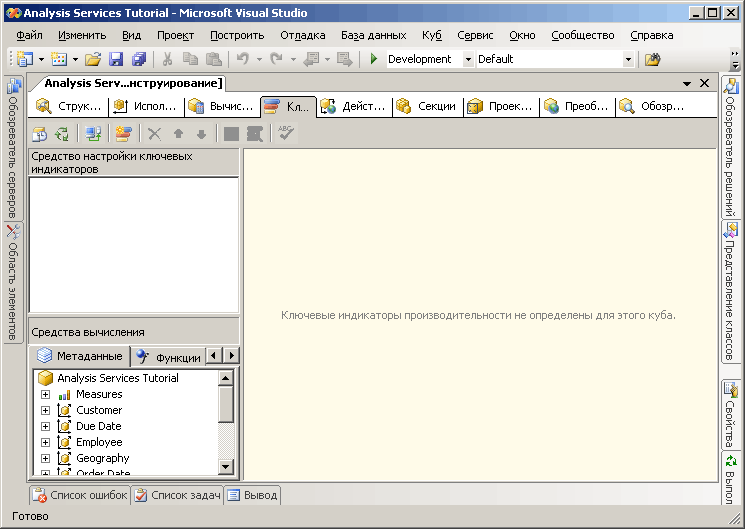Click the Save All icon
The height and width of the screenshot is (529, 745).
click(x=139, y=59)
